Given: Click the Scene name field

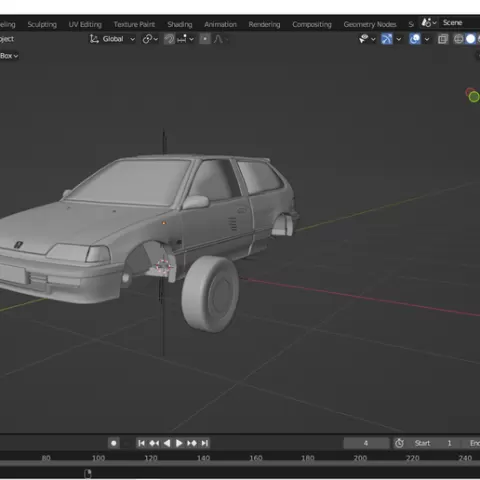Looking at the screenshot, I should 460,23.
